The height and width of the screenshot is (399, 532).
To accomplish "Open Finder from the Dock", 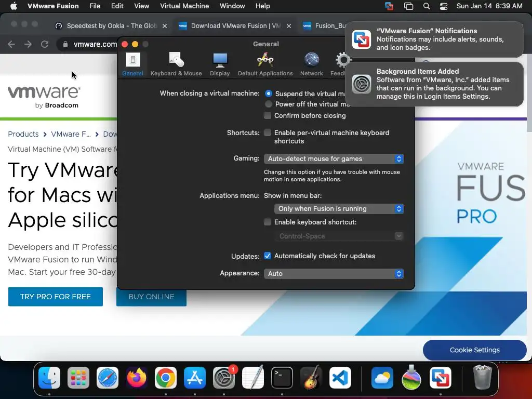I will [49, 378].
